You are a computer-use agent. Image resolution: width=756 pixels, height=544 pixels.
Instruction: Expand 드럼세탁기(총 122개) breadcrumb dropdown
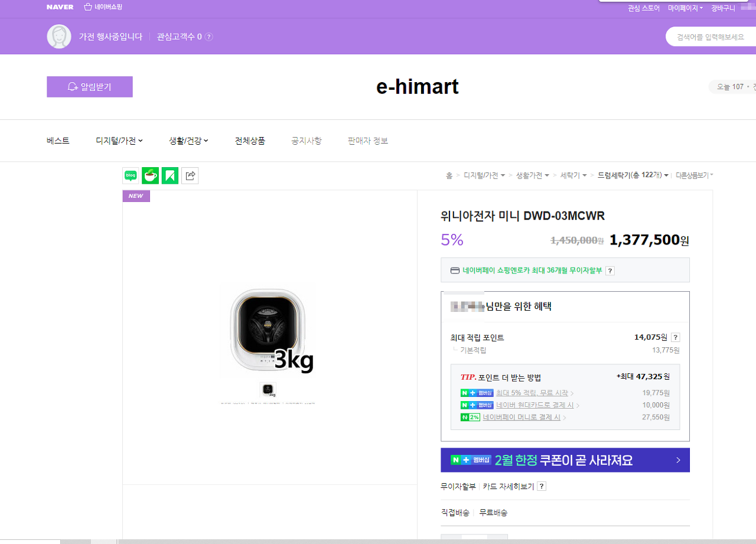point(633,175)
